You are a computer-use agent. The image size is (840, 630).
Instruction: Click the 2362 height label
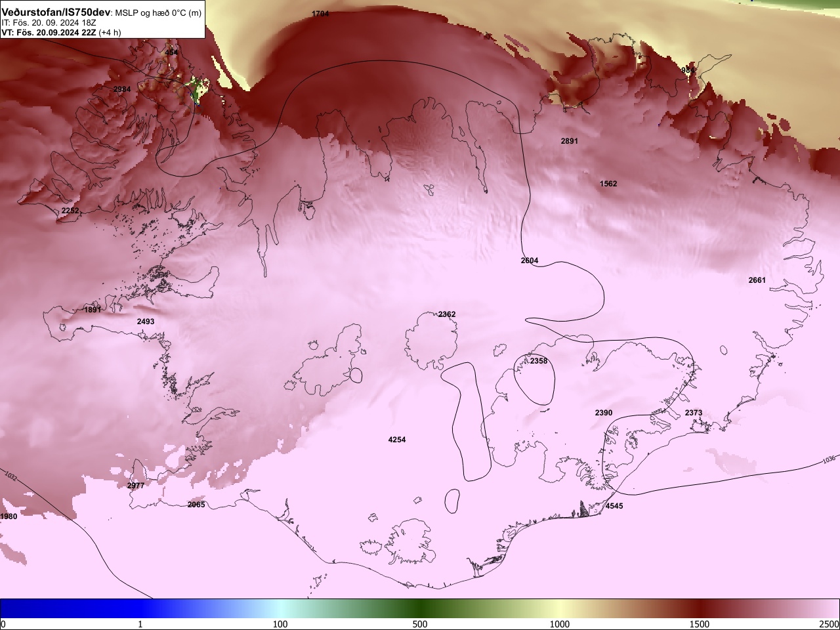point(447,314)
